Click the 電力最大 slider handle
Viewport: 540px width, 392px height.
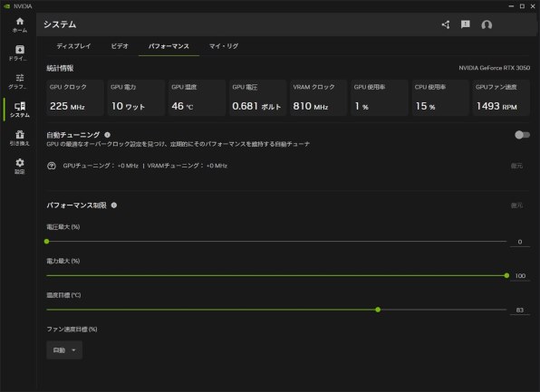(506, 276)
